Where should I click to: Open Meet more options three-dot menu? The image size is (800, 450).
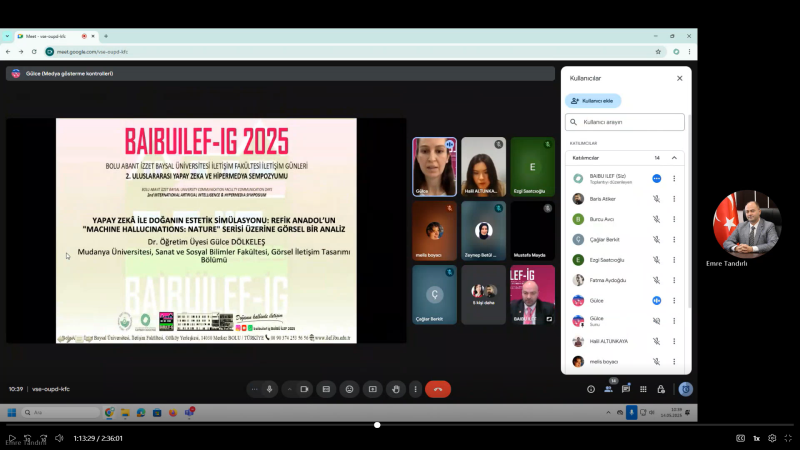coord(415,389)
